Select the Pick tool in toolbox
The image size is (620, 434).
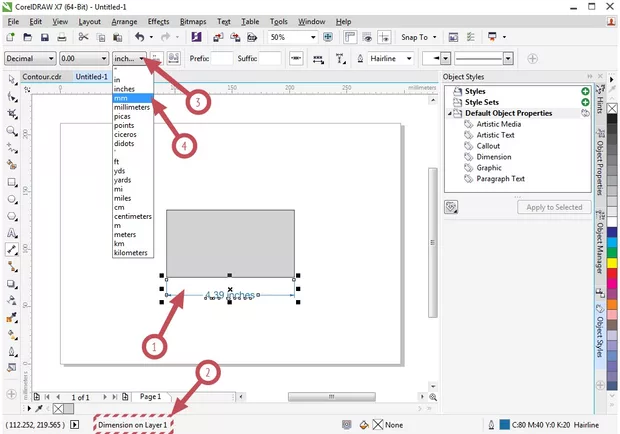coord(12,79)
